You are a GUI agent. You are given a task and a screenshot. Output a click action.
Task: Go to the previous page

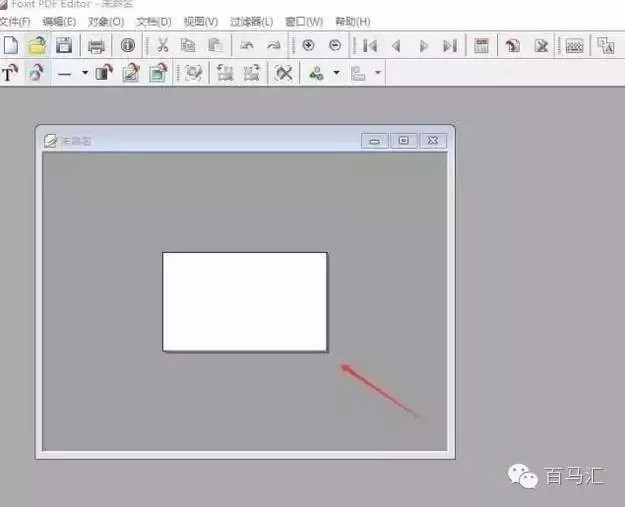coord(396,46)
